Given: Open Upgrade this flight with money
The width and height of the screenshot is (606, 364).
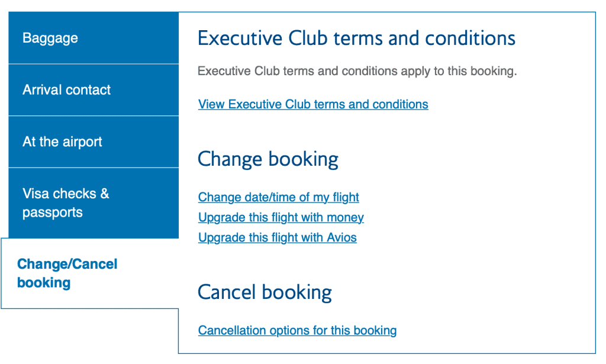Looking at the screenshot, I should click(281, 218).
